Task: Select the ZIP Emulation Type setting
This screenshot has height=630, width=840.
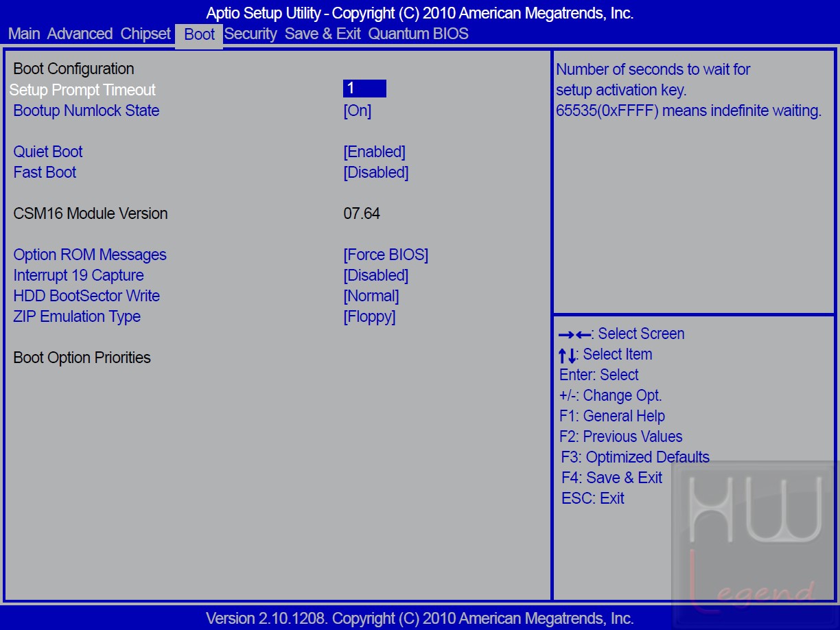Action: [x=77, y=316]
